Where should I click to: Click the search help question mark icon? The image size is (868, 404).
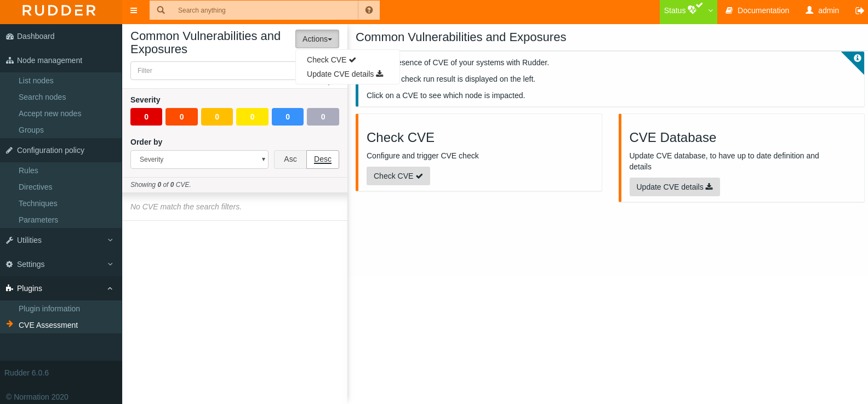click(369, 10)
